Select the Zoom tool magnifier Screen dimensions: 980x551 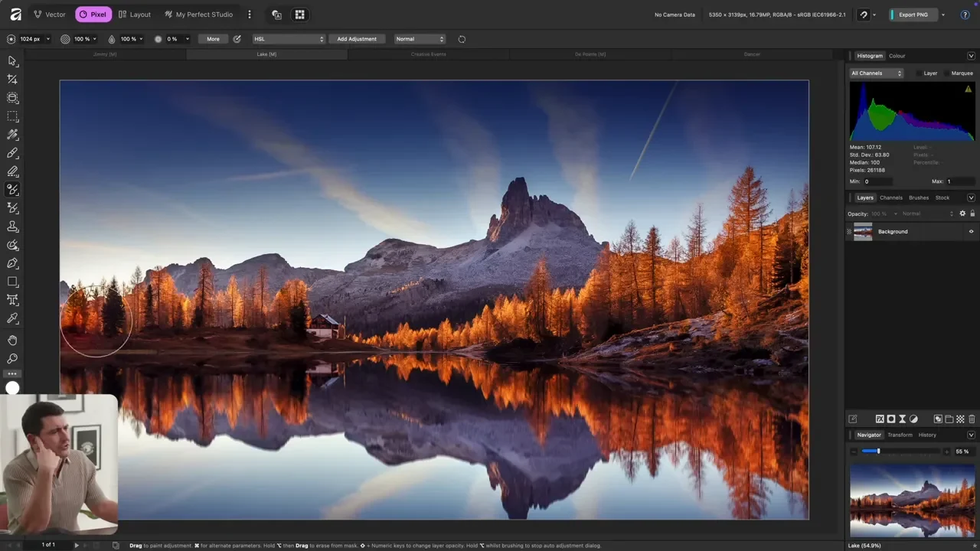pos(12,359)
